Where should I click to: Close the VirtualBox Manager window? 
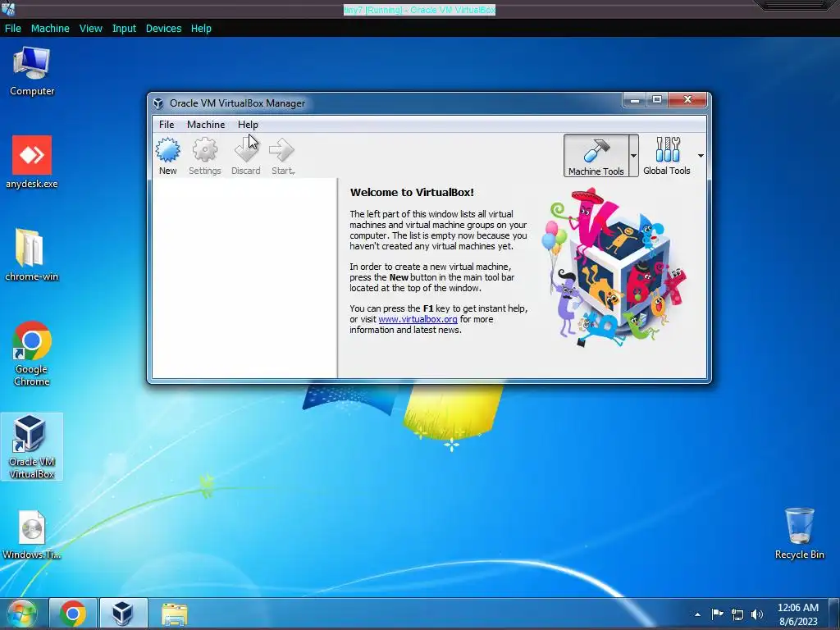(x=688, y=99)
